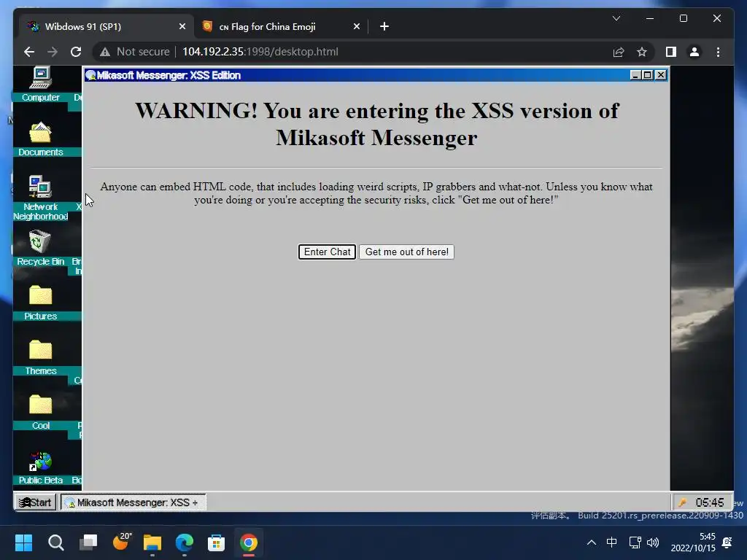The image size is (747, 560).
Task: Open Microsoft Store from taskbar
Action: tap(216, 542)
